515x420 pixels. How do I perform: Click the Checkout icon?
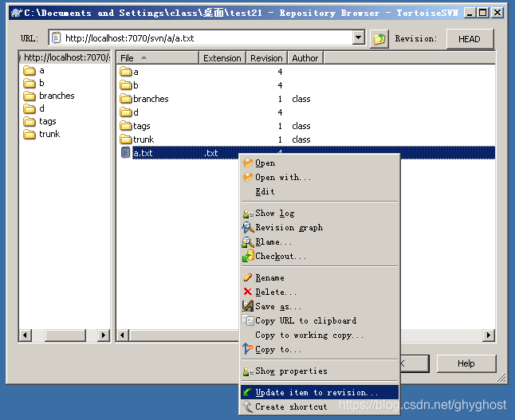coord(248,256)
